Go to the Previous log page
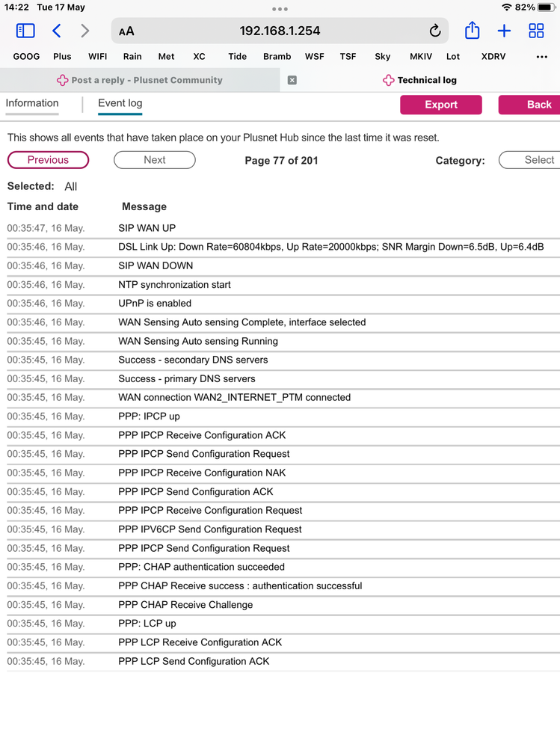Image resolution: width=560 pixels, height=747 pixels. [x=48, y=160]
